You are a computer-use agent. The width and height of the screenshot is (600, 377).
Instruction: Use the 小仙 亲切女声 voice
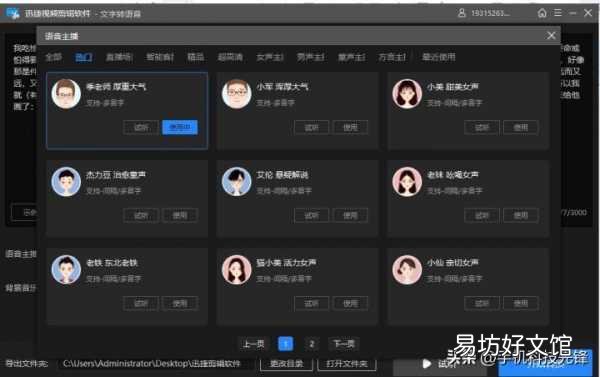[x=521, y=304]
